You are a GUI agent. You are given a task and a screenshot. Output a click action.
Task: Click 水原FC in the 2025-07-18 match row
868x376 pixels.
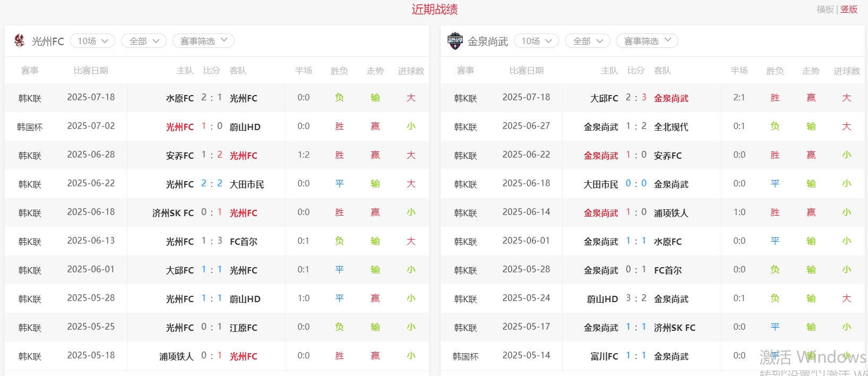[x=179, y=98]
